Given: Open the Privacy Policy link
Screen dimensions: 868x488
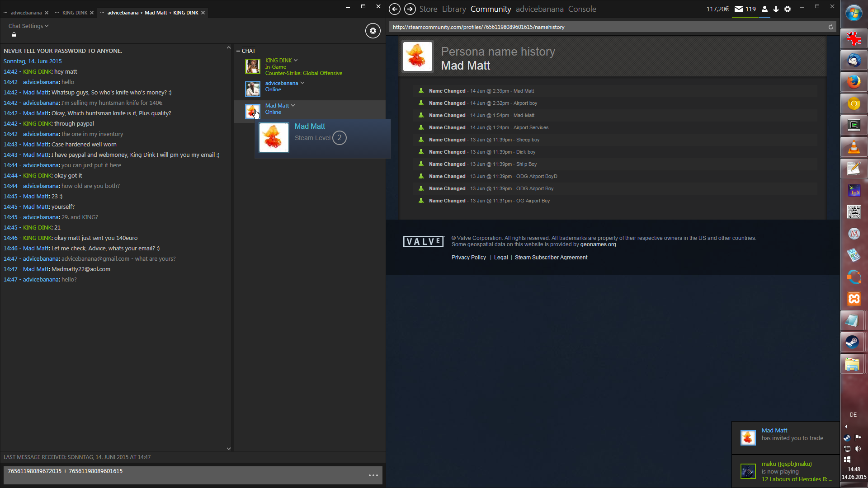Looking at the screenshot, I should 468,258.
